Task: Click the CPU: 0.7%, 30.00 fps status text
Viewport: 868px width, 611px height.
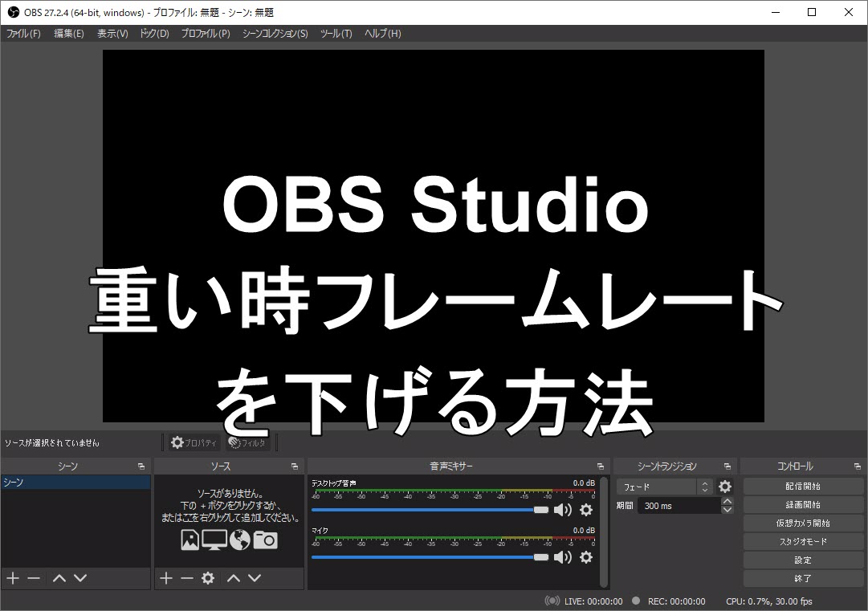Action: [769, 601]
